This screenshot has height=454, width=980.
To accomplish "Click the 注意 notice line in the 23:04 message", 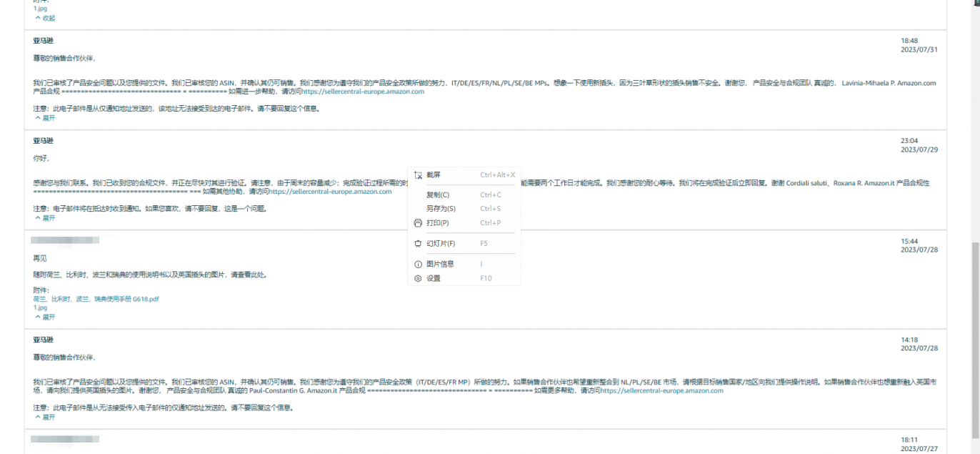I will click(x=150, y=209).
